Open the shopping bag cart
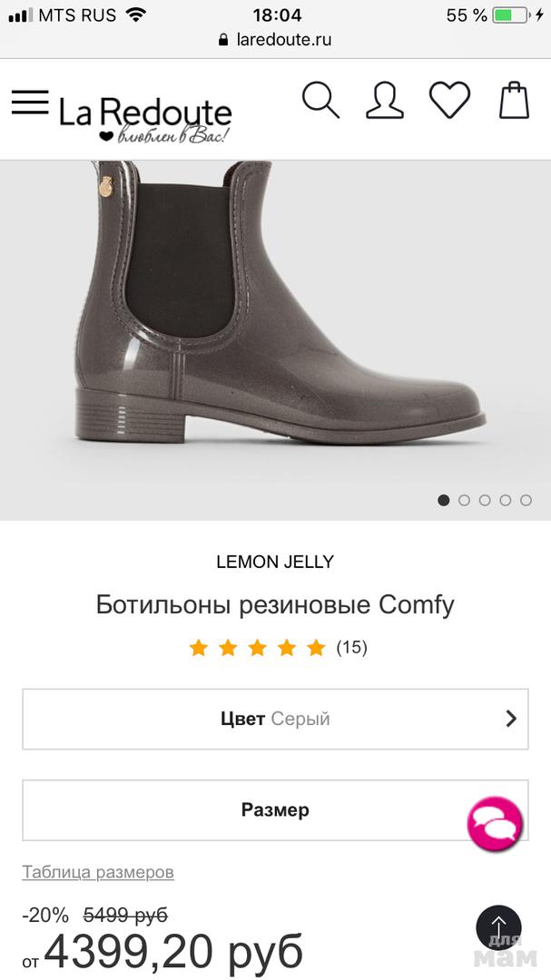This screenshot has height=980, width=551. [x=514, y=101]
